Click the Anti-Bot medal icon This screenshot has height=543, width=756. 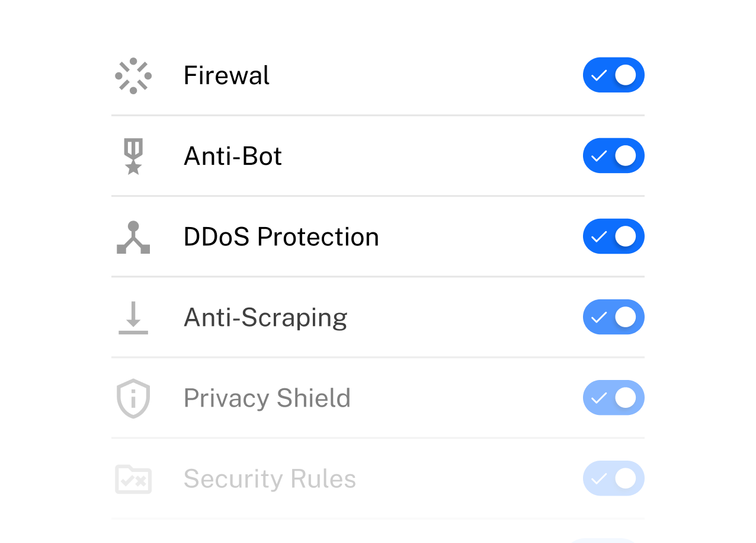tap(133, 156)
